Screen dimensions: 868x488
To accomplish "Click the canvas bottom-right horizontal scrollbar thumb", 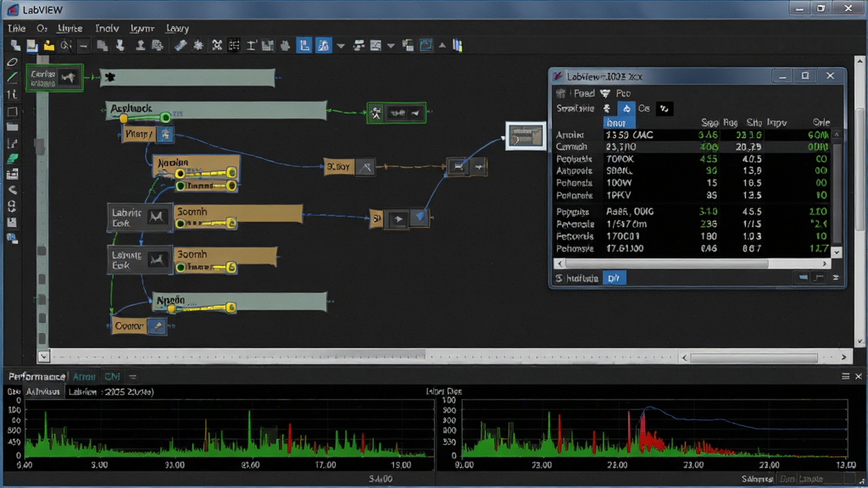I will [x=754, y=358].
